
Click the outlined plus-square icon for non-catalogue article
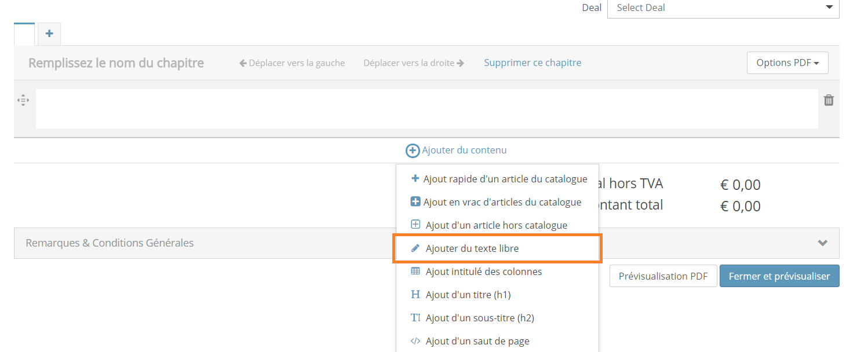pos(415,225)
